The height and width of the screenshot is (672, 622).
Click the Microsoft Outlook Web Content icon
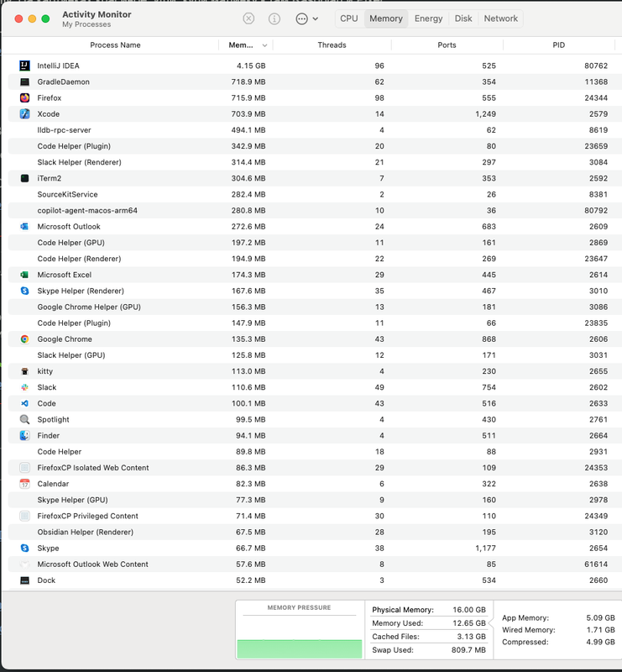tap(25, 564)
